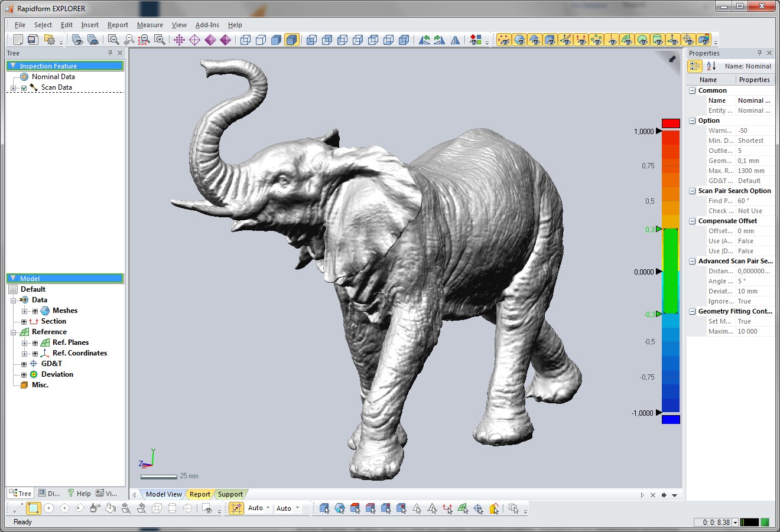Switch to the Model View tab
This screenshot has height=532, width=780.
pyautogui.click(x=164, y=494)
